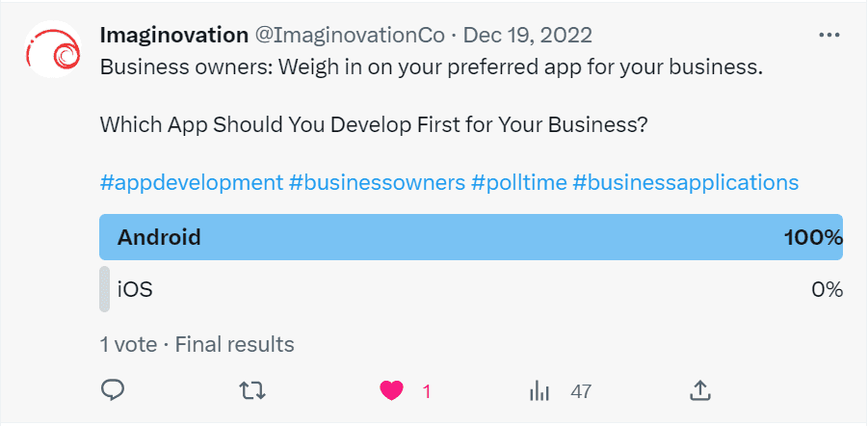
Task: Click the 47 views count
Action: pos(581,392)
